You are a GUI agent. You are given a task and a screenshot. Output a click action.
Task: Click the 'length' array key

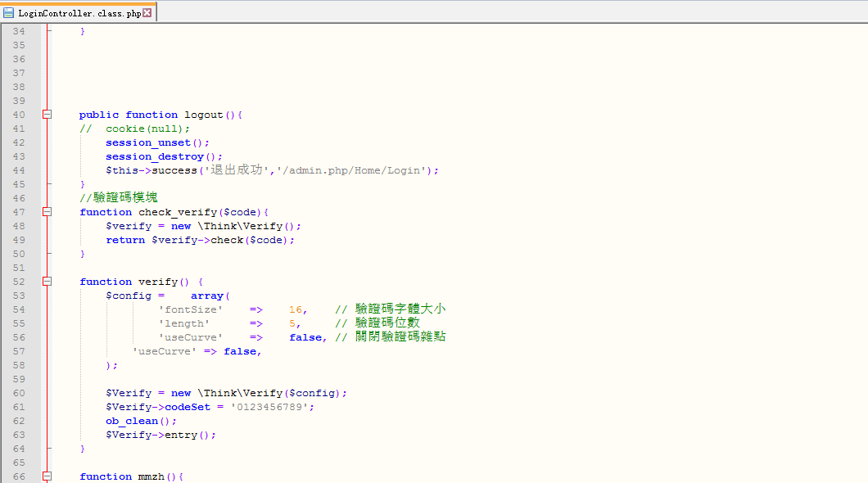[183, 323]
